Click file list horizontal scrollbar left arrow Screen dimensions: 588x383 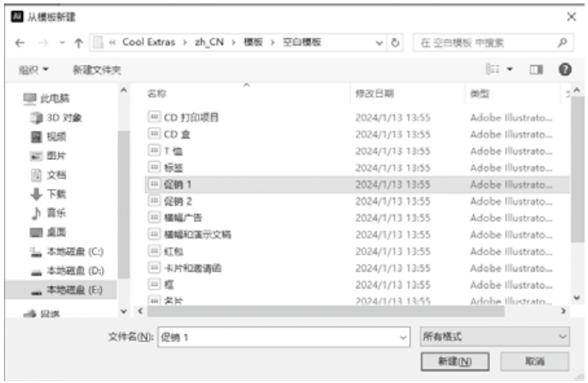(140, 311)
